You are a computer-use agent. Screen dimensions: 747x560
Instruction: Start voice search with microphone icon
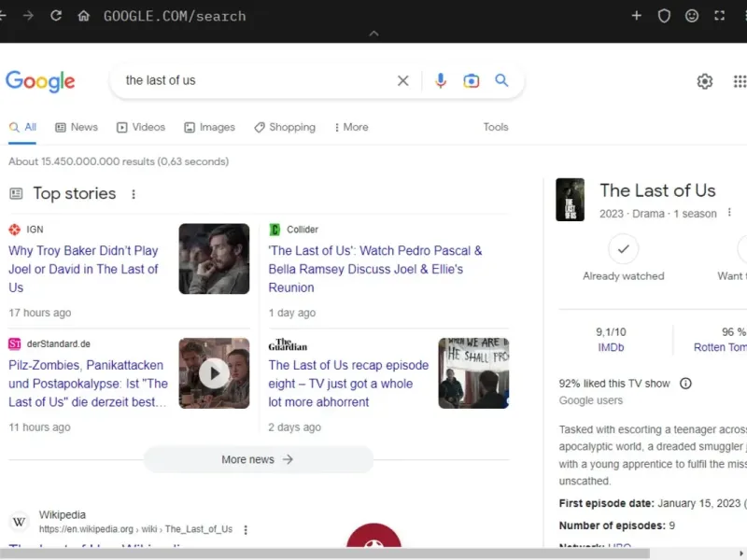click(x=440, y=81)
